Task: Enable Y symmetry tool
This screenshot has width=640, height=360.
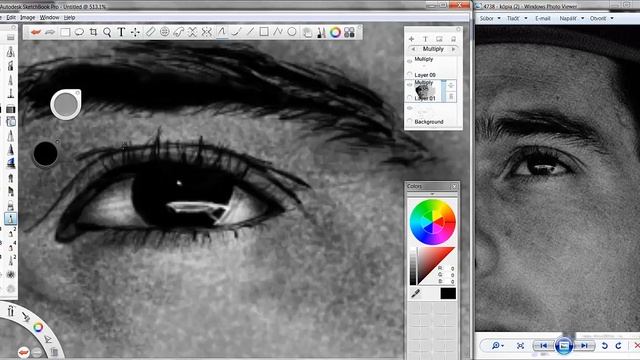Action: (x=193, y=32)
